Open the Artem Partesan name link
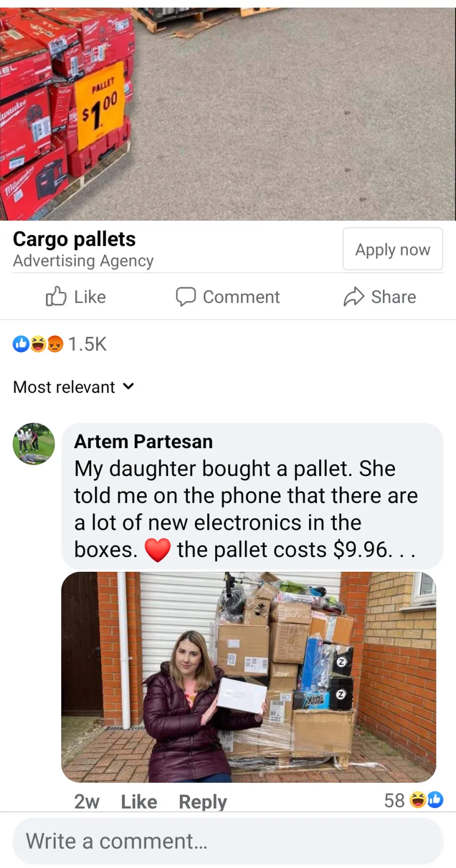Image resolution: width=456 pixels, height=868 pixels. [x=143, y=442]
